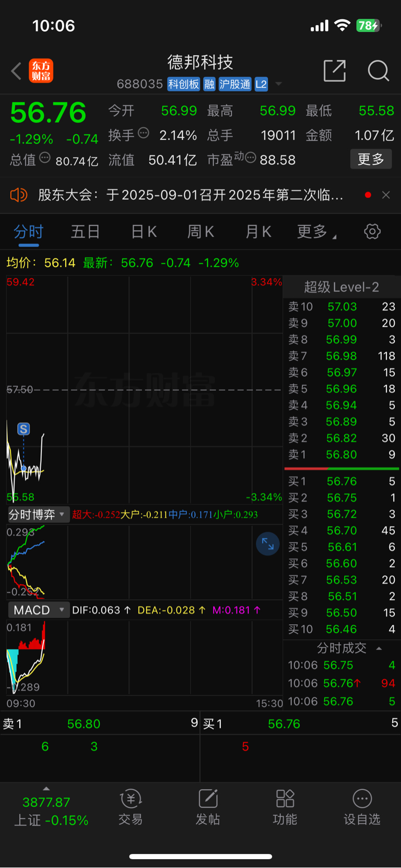Tap info icon beside 市盈动

(251, 158)
